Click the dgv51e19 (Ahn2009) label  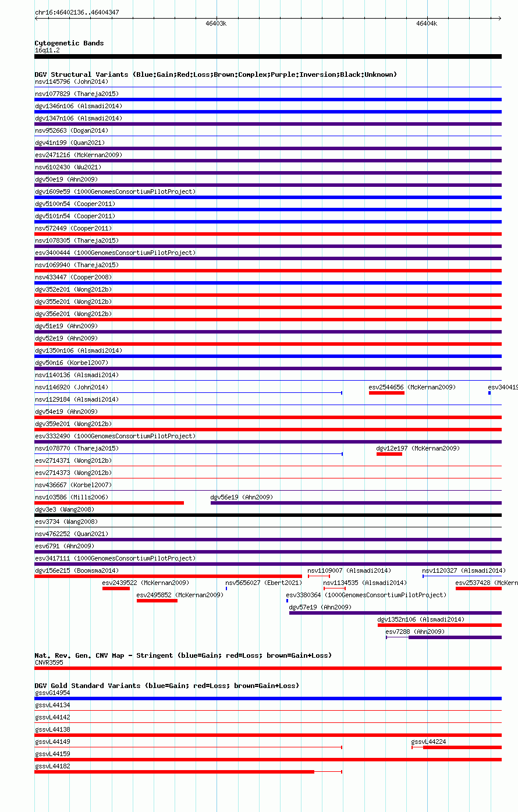tap(66, 326)
